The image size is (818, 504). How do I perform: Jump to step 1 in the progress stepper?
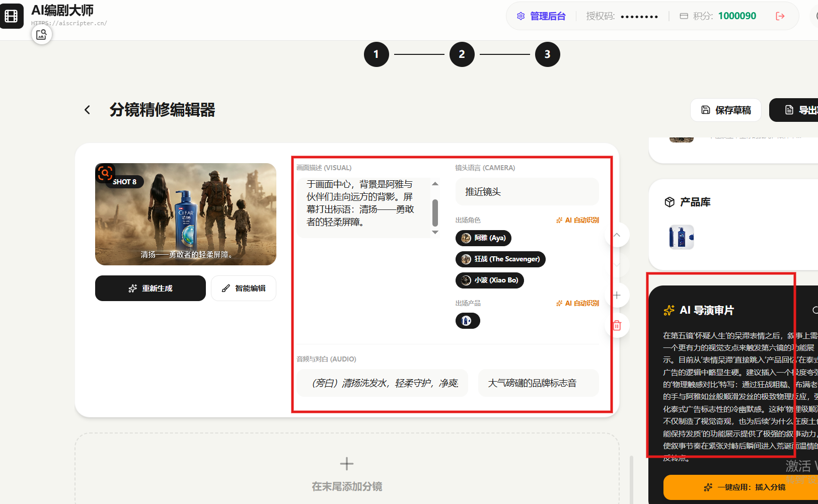[376, 54]
